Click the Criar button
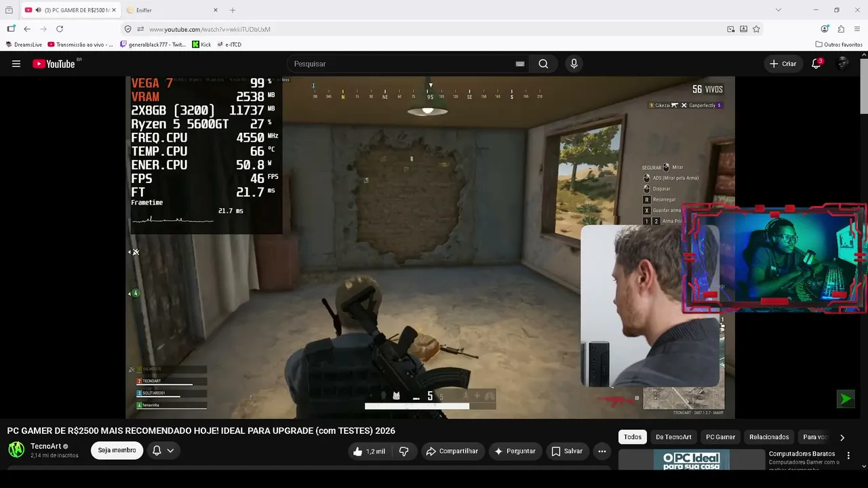 [x=783, y=64]
